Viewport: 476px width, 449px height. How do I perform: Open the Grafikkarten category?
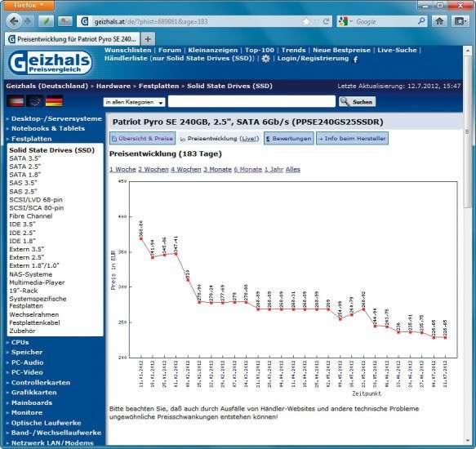[34, 393]
